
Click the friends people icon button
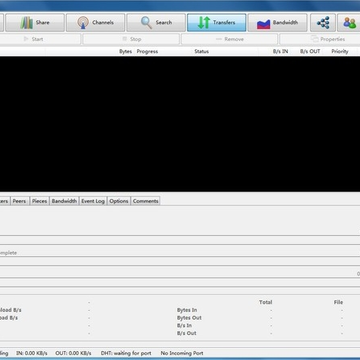tap(349, 23)
